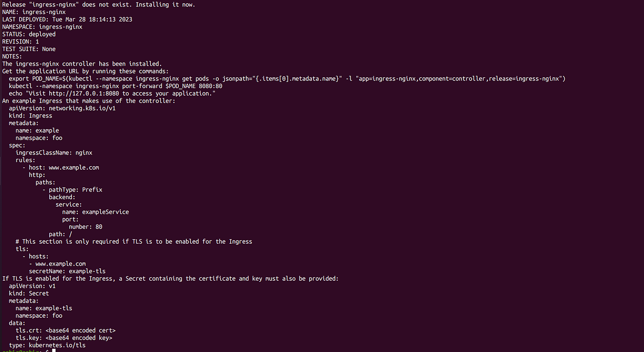Click 'tls.crt: <base64 encoded cert>' line
The width and height of the screenshot is (644, 352).
(65, 331)
